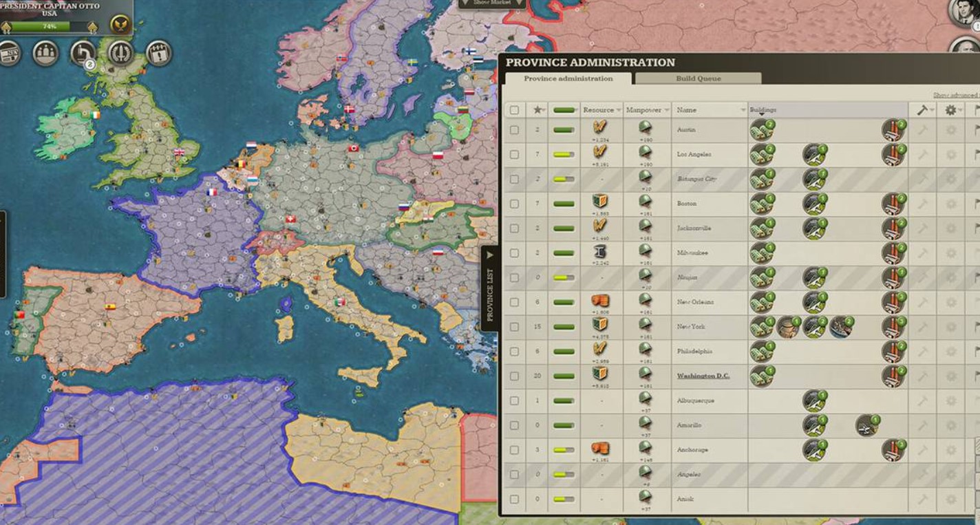
Task: Click the Spanish flag on the map
Action: (x=110, y=307)
